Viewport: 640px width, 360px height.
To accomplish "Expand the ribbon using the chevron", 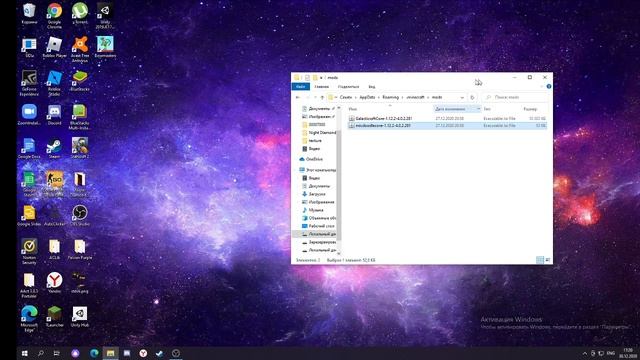I will 542,87.
